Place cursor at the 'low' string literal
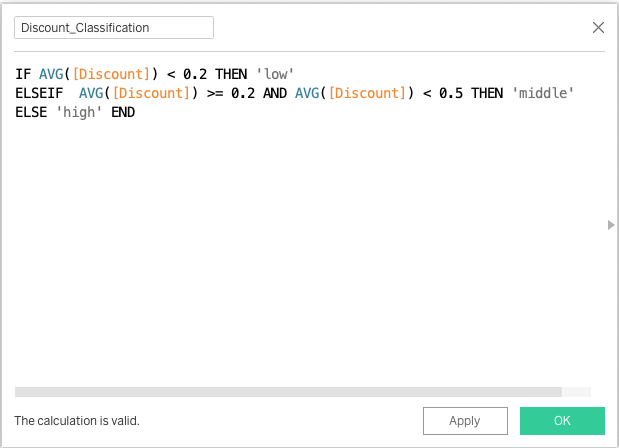This screenshot has height=448, width=619. tap(275, 74)
